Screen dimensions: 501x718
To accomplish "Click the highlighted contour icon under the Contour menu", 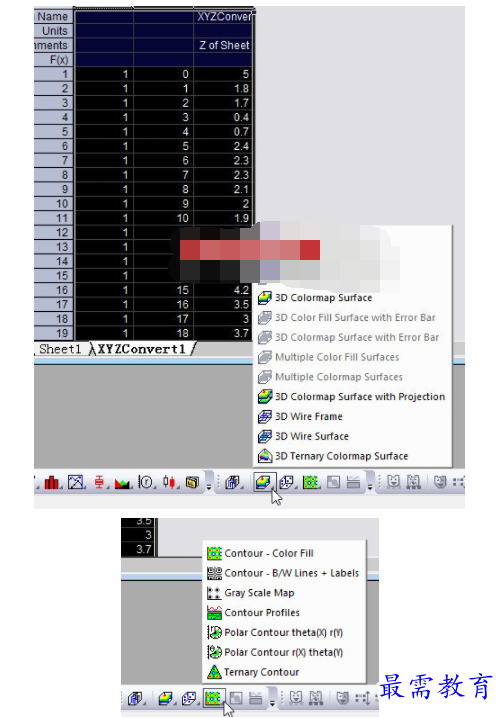I will click(213, 698).
